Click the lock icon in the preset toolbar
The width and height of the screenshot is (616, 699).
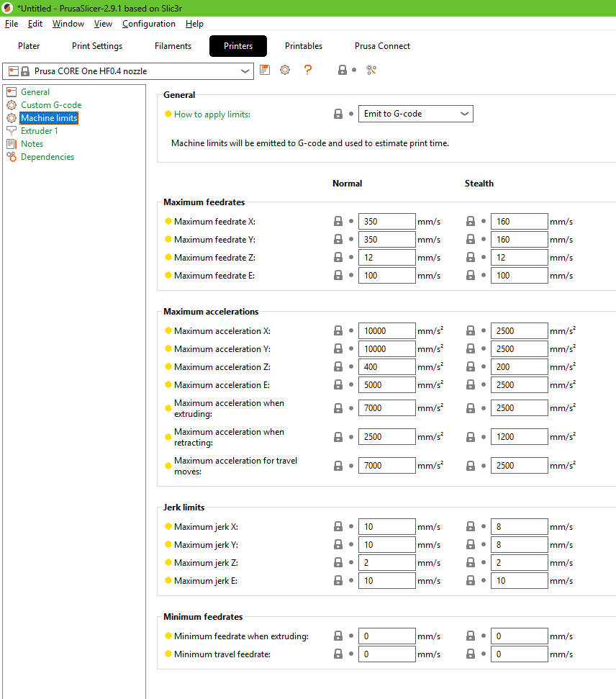tap(343, 70)
